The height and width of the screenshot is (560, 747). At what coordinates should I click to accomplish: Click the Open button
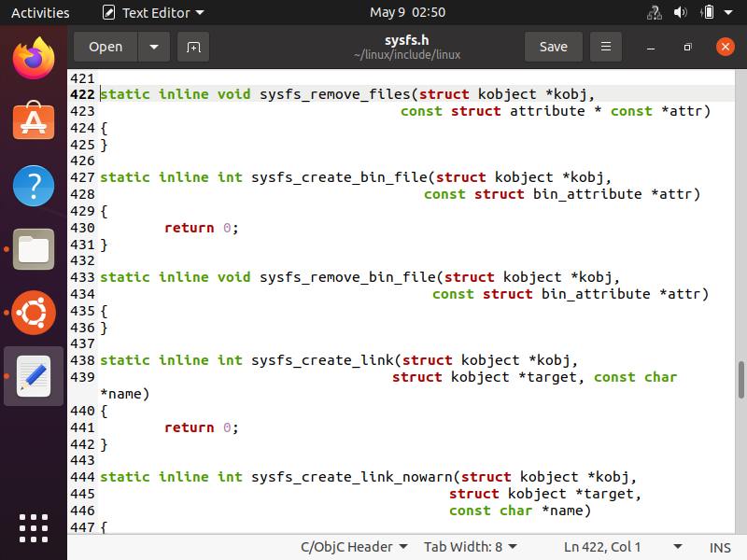[x=106, y=47]
